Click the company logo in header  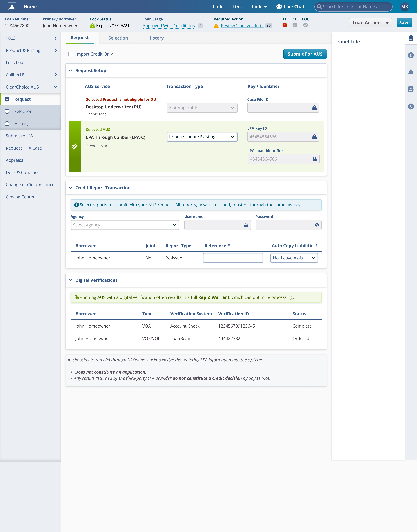[x=12, y=7]
